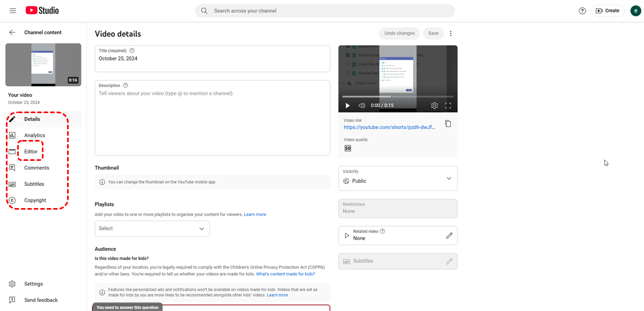Click the Restrictions None field

coord(398,209)
